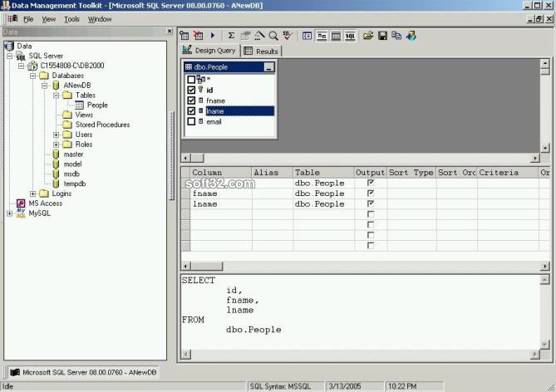Click the grid pane horizontal scrollbar thumb
This screenshot has width=556, height=392.
(207, 266)
